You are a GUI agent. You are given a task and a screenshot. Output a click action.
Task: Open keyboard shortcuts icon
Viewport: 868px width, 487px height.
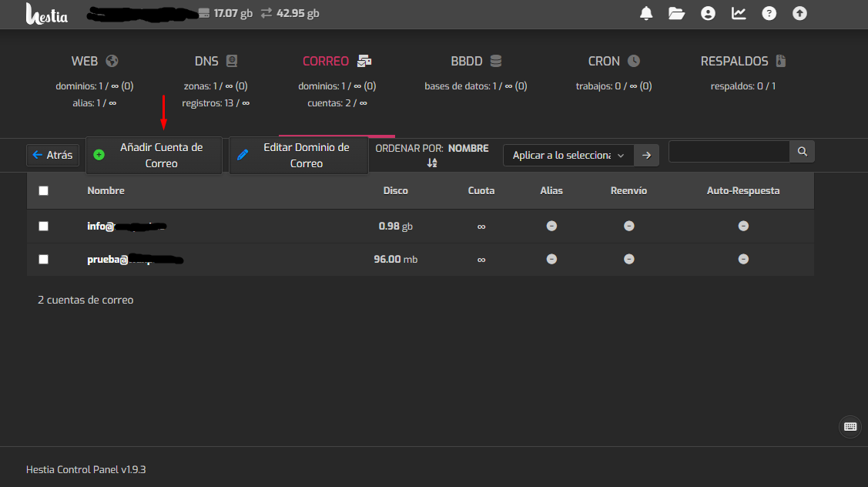click(x=850, y=426)
